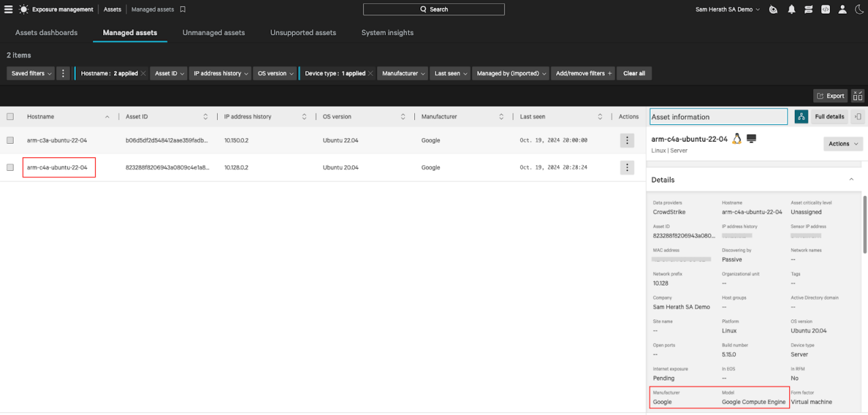Viewport: 868px width, 415px height.
Task: Sort by Hostname column arrow
Action: click(x=107, y=117)
